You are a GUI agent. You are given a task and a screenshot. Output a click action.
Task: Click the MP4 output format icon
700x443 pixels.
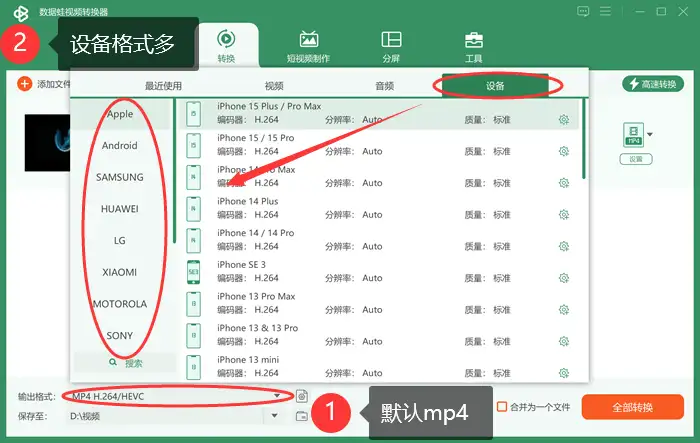(633, 135)
